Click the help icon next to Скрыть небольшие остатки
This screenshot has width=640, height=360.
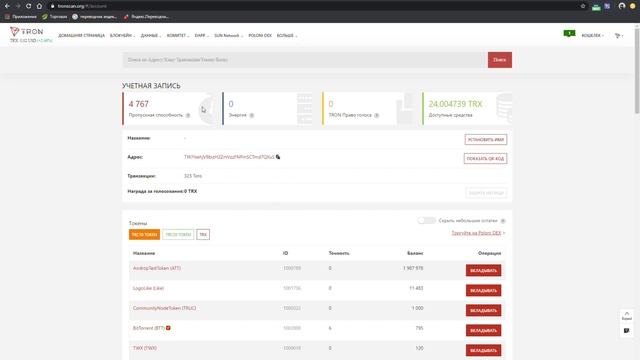coord(503,221)
